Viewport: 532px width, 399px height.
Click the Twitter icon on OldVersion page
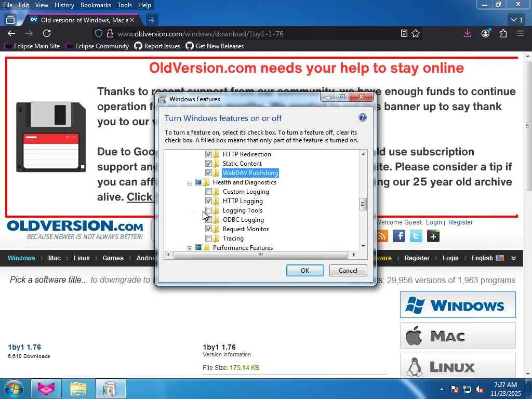[x=416, y=236]
